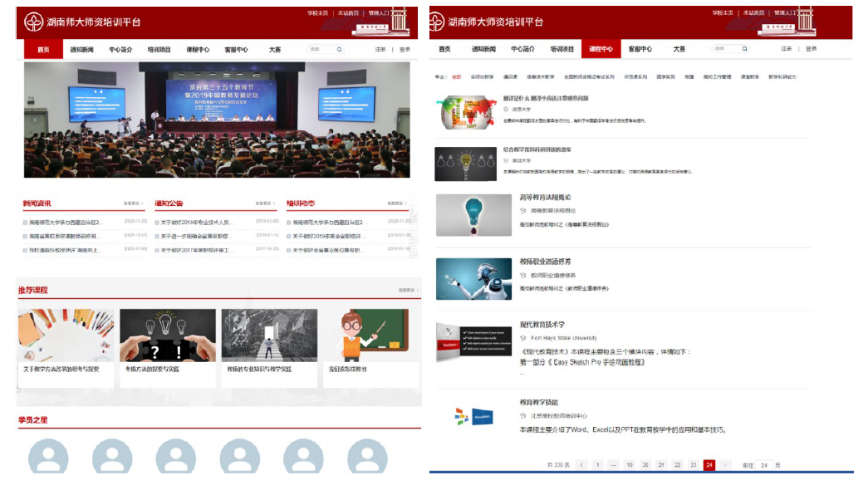Open the 培训项目 tab in left navigation
This screenshot has height=485, width=868.
[x=159, y=50]
